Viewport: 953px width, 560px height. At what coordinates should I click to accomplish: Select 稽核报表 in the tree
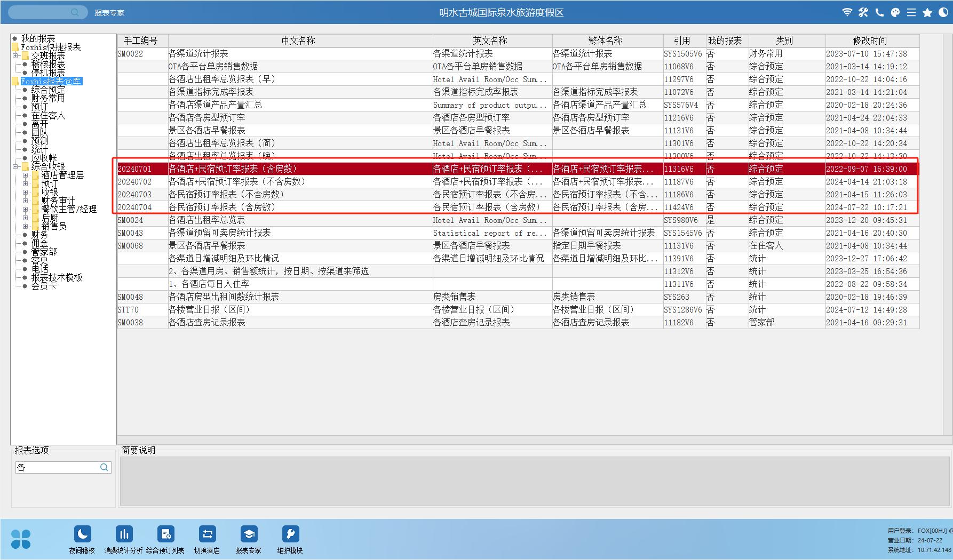point(48,64)
